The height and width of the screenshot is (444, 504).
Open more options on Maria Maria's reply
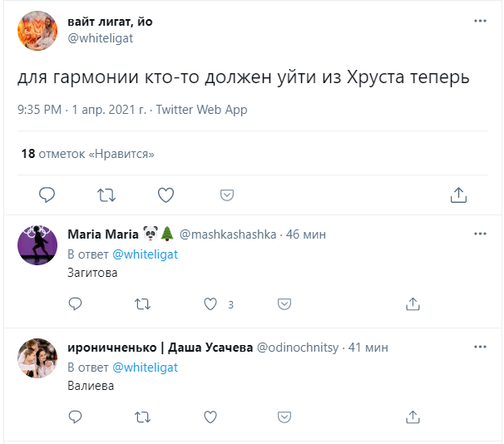(x=480, y=234)
